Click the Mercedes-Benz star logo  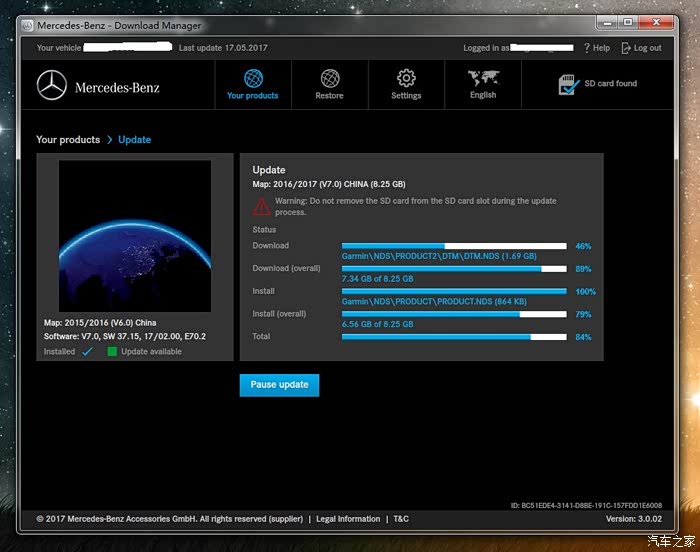click(52, 87)
